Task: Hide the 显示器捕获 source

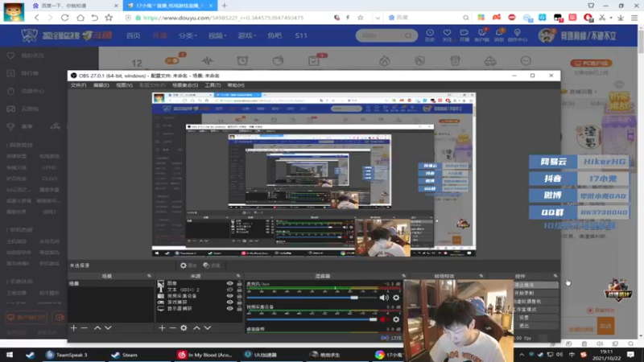Action: [x=229, y=308]
